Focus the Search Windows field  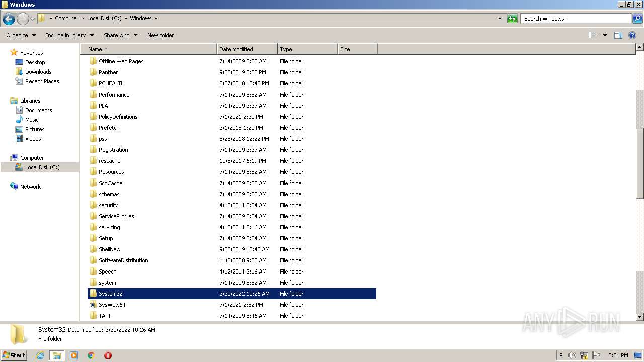[x=576, y=19]
